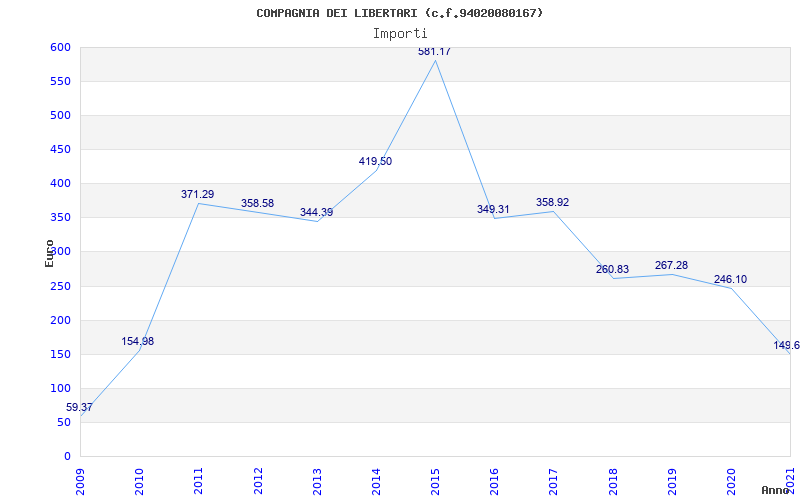Screen dimensions: 800x500
Task: Click the y-axis value 550
Action: click(60, 82)
